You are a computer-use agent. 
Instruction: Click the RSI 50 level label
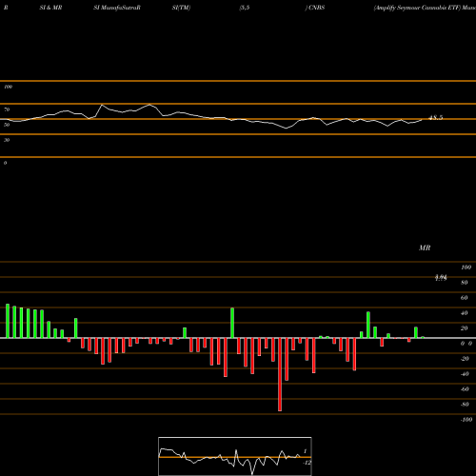pos(7,125)
